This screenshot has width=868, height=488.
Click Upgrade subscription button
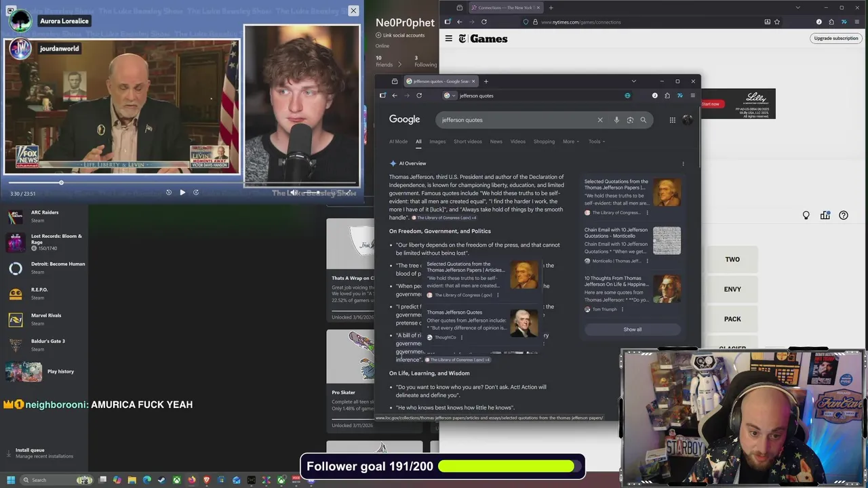pos(836,38)
